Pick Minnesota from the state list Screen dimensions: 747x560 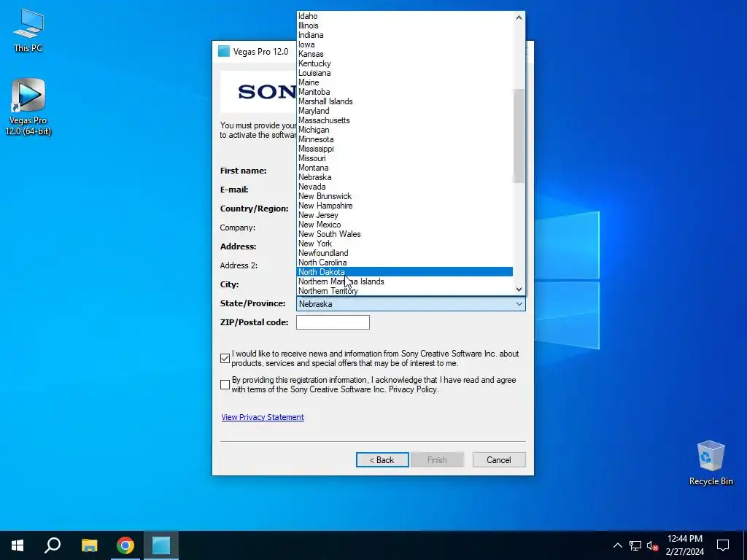404,139
